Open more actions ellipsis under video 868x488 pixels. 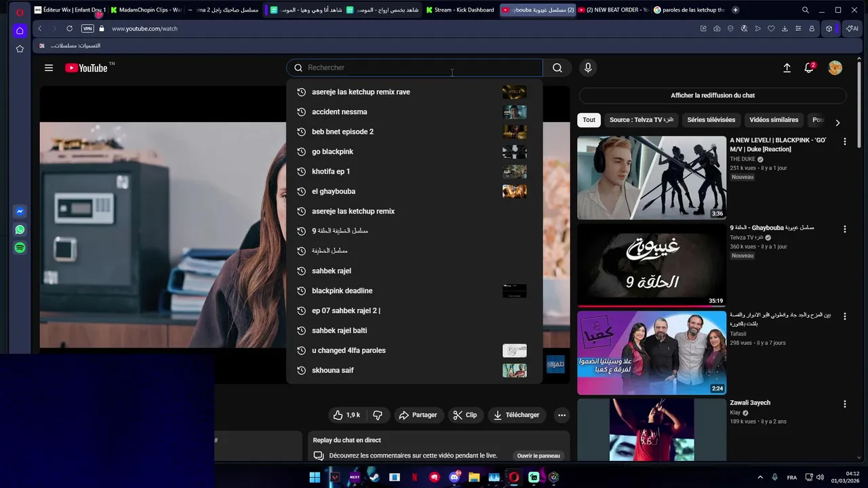coord(561,415)
